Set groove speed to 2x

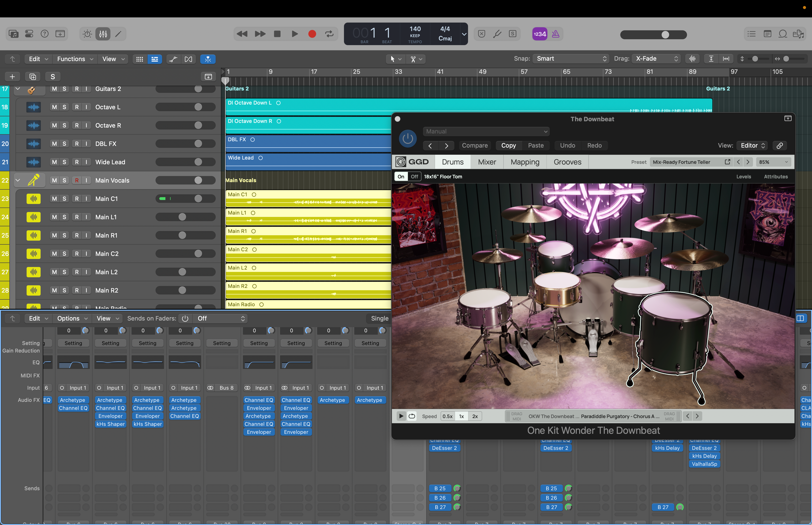pos(475,416)
